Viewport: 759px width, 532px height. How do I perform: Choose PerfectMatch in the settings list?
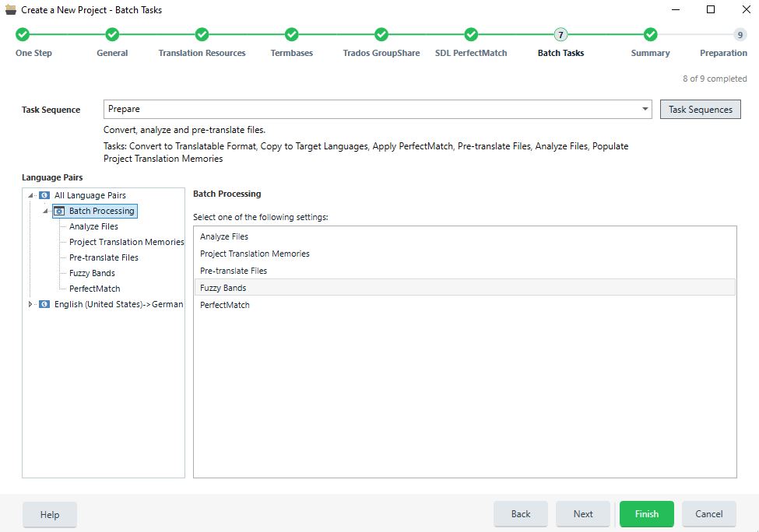point(225,305)
